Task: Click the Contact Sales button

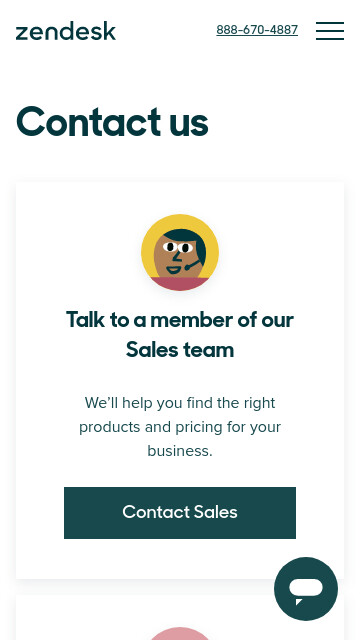Action: click(180, 513)
